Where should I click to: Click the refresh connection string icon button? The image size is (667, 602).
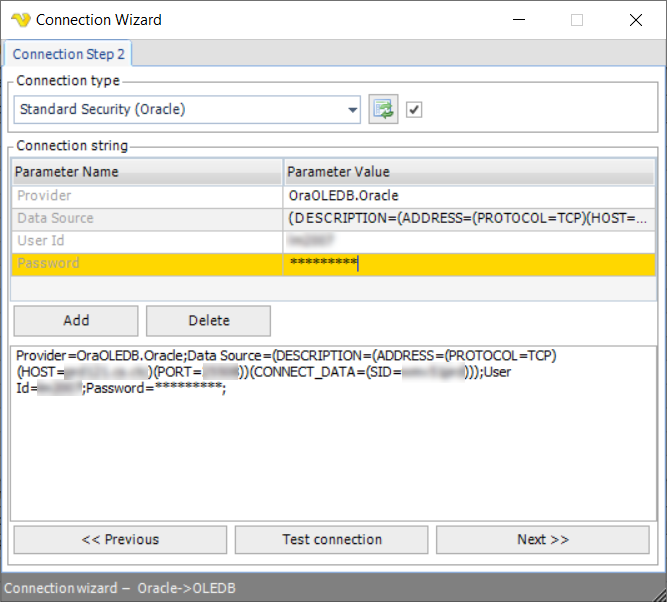pyautogui.click(x=383, y=109)
